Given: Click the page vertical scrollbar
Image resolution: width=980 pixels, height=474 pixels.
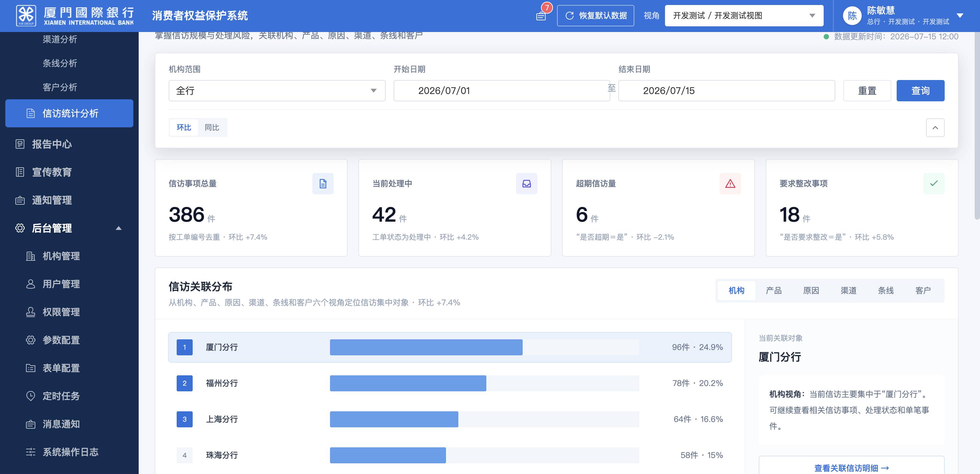Looking at the screenshot, I should [x=977, y=126].
